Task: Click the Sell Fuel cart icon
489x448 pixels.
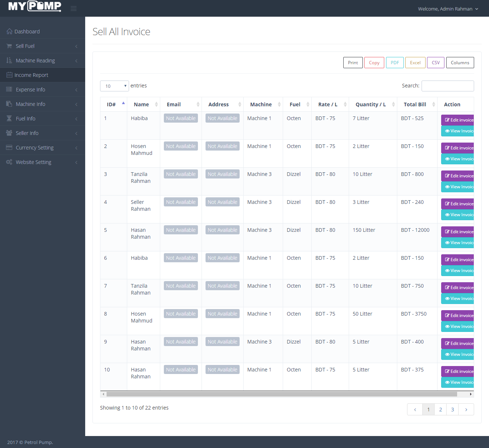Action: (9, 46)
